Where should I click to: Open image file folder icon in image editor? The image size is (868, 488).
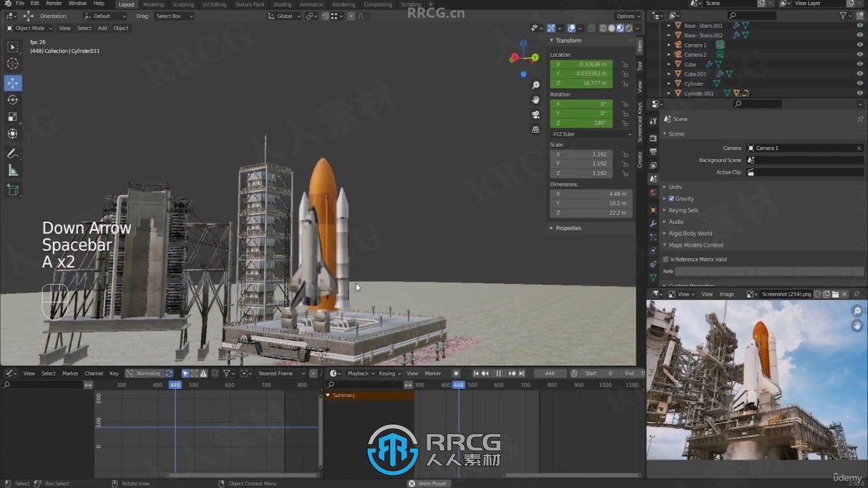(x=835, y=294)
